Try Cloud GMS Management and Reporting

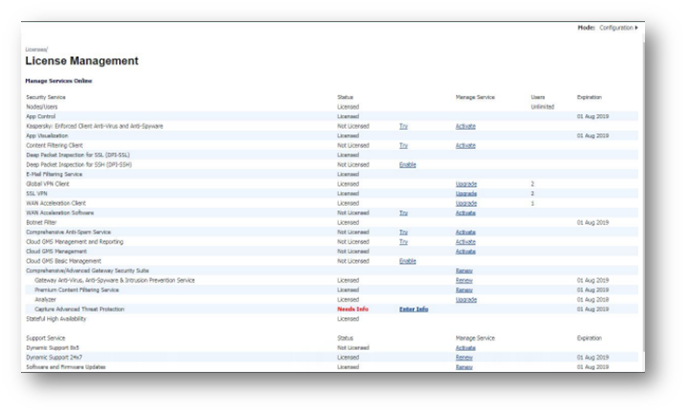tap(403, 242)
